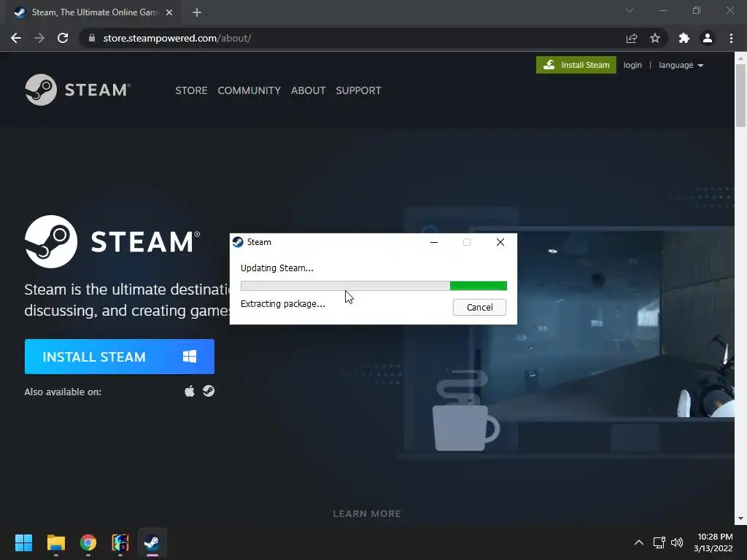Click scrollbar down arrow
Screen dimensions: 747x560
pos(740,518)
